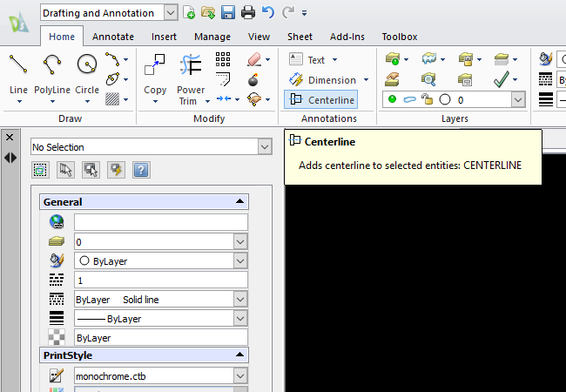566x392 pixels.
Task: Toggle the select-all objects button in Properties
Action: point(39,170)
